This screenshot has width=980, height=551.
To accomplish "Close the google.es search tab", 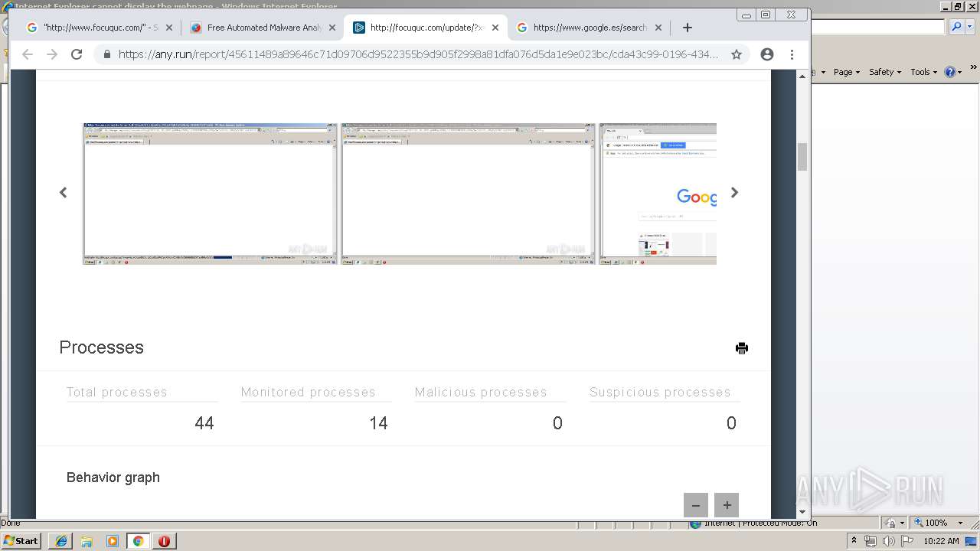I will point(658,28).
